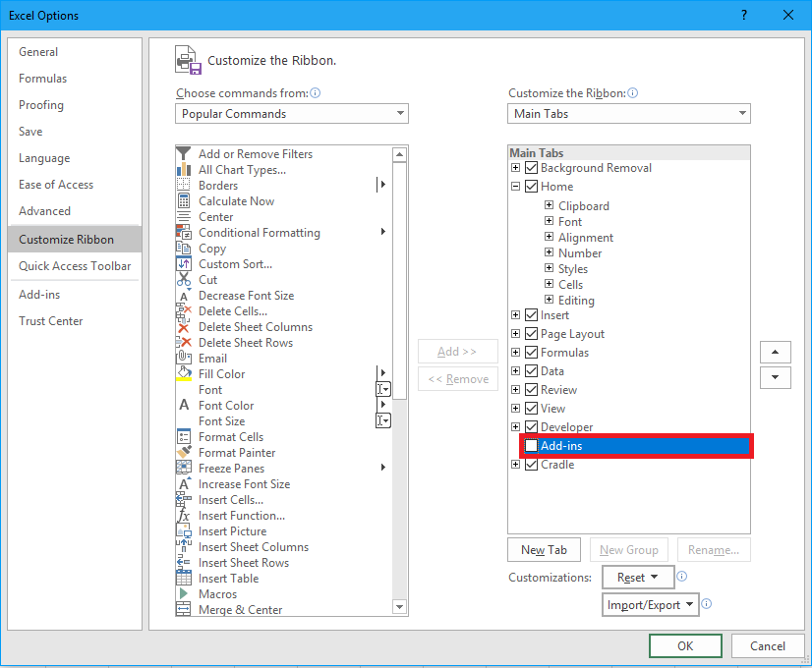Click the Merge & Center icon
The image size is (812, 668).
(x=183, y=609)
